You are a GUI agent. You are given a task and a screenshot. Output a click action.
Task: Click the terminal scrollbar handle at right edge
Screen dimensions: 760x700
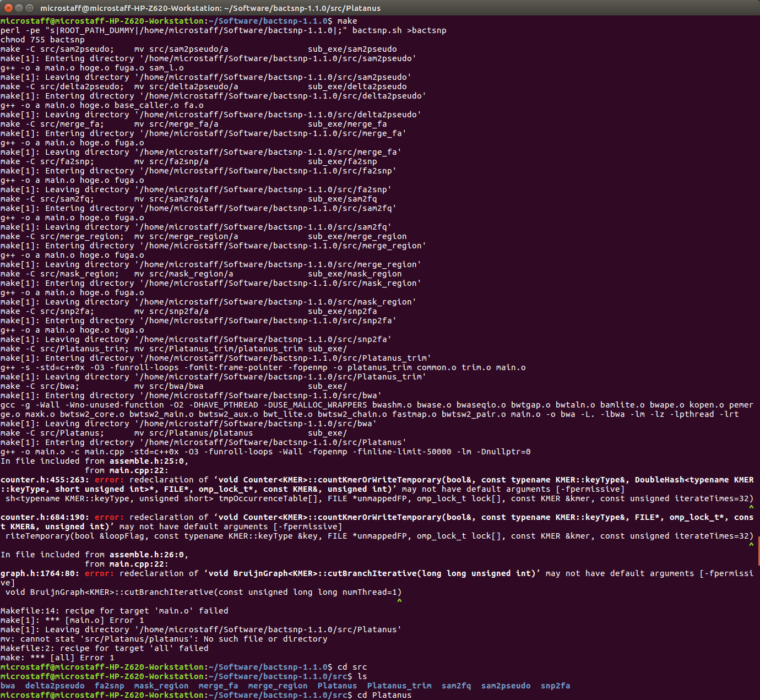click(758, 551)
